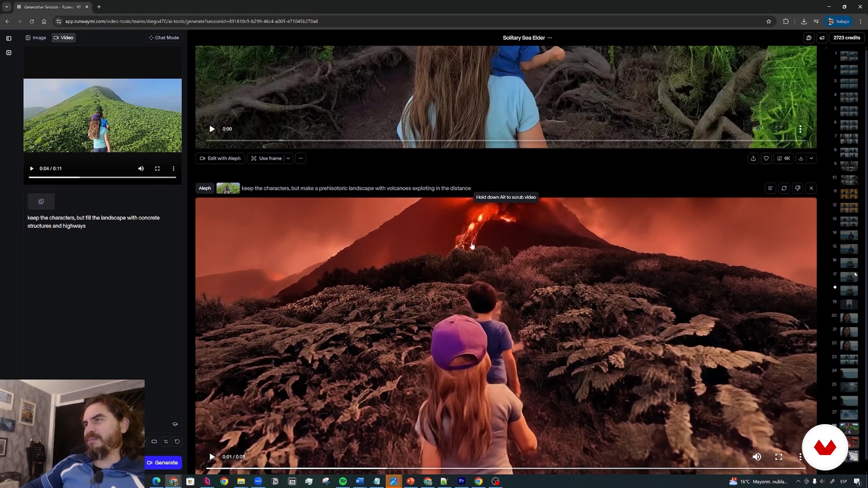Image resolution: width=868 pixels, height=488 pixels.
Task: Open the browser extensions puzzle icon
Action: 786,21
